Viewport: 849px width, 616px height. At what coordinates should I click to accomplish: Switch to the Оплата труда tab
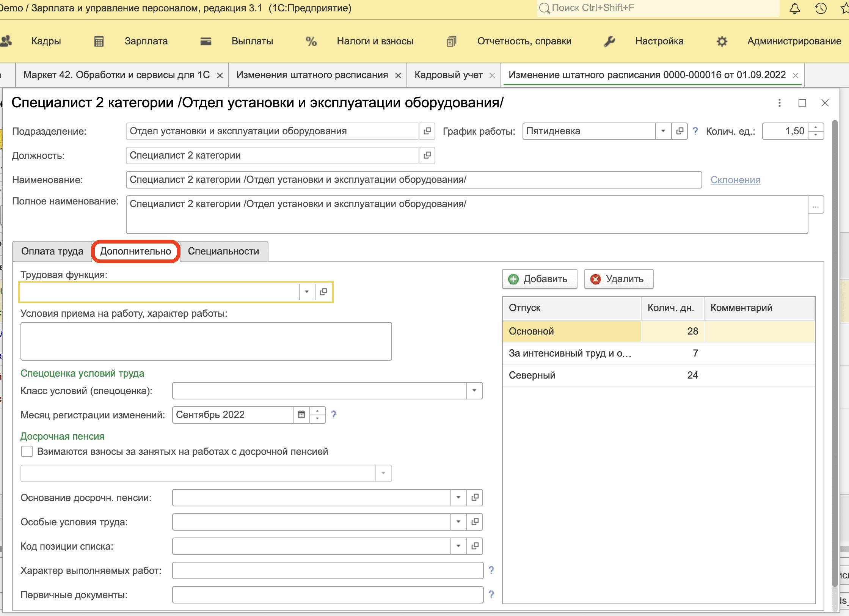tap(52, 251)
